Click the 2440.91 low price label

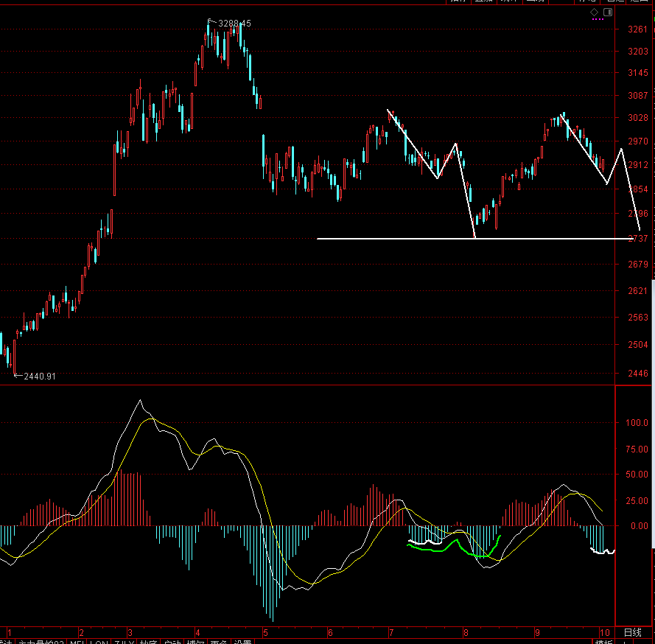40,377
